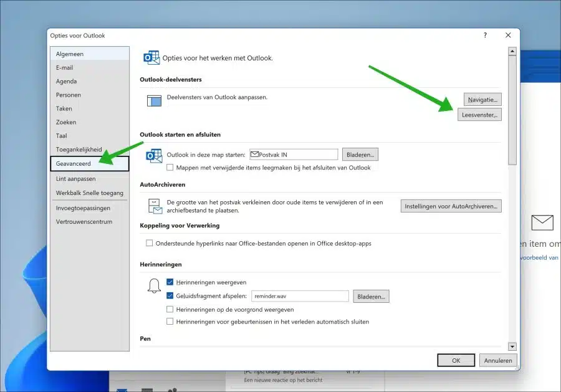Click the 'Herinneringen' section heading

click(x=161, y=264)
